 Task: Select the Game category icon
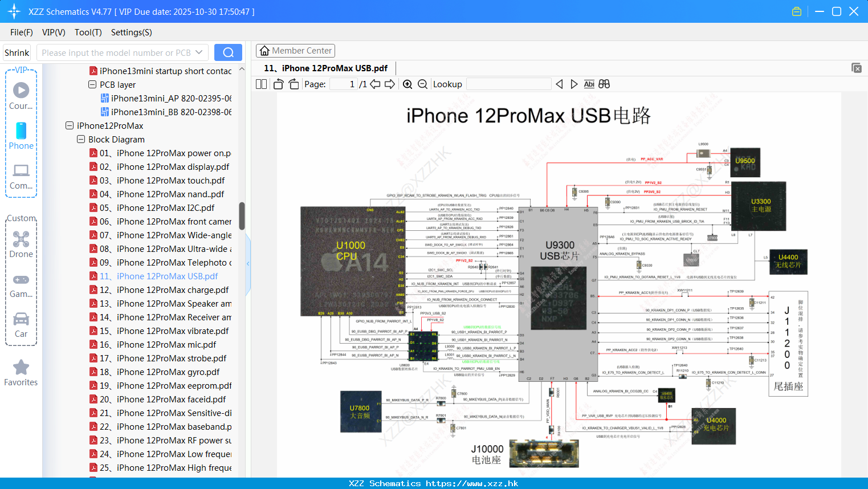pos(21,286)
